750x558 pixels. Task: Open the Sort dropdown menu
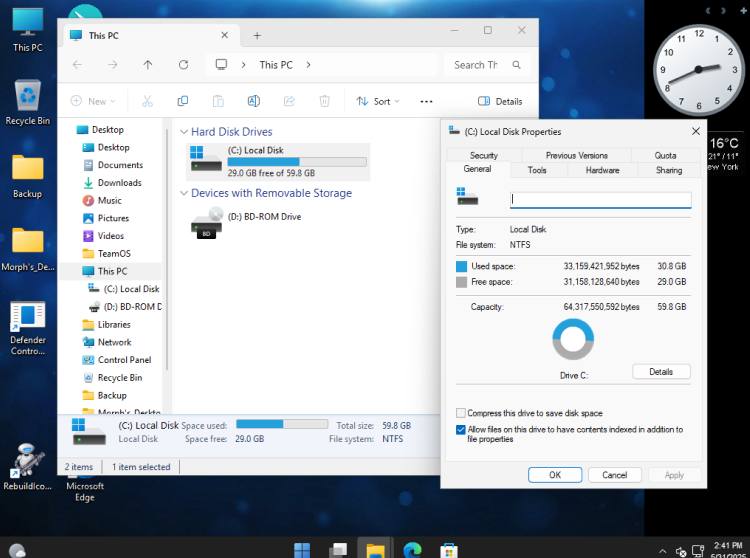click(378, 101)
